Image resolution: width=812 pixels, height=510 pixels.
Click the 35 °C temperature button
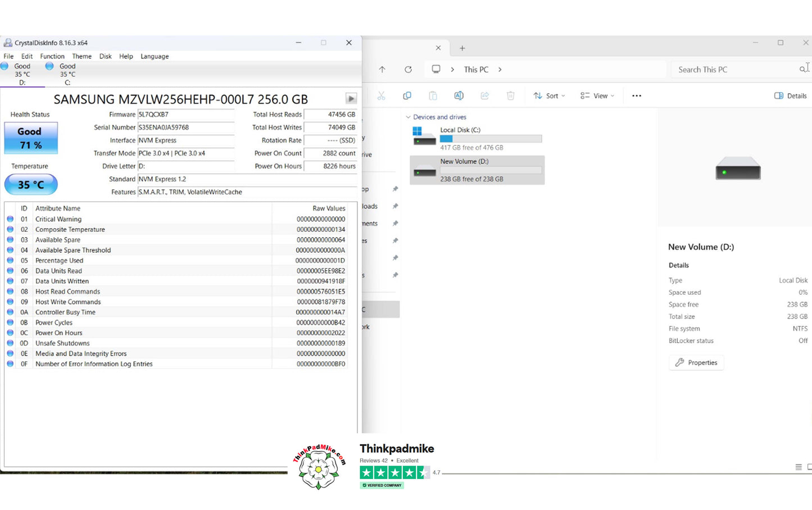coord(31,185)
